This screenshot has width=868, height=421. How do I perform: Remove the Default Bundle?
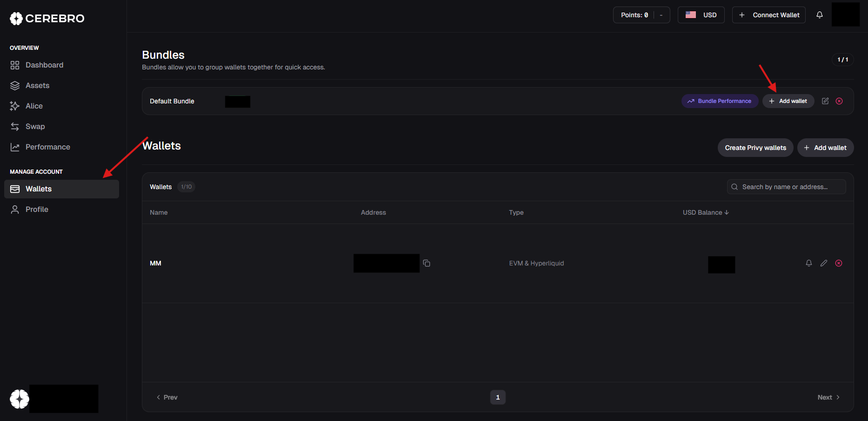click(839, 101)
